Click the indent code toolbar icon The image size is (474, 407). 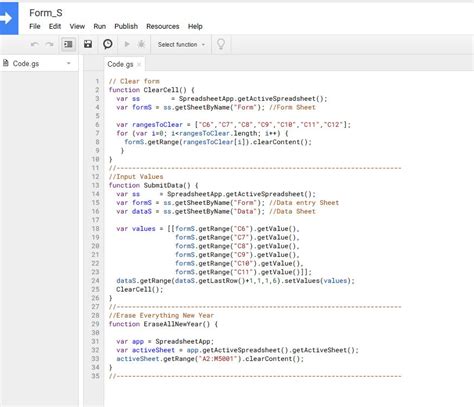[x=68, y=44]
